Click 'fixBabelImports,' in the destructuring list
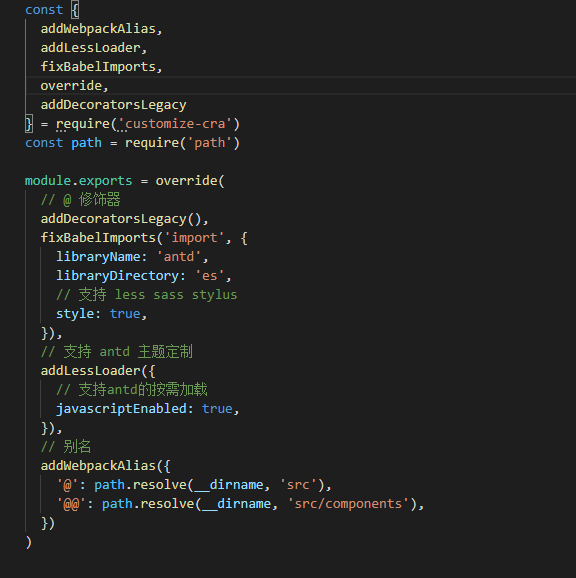This screenshot has height=578, width=576. (101, 67)
